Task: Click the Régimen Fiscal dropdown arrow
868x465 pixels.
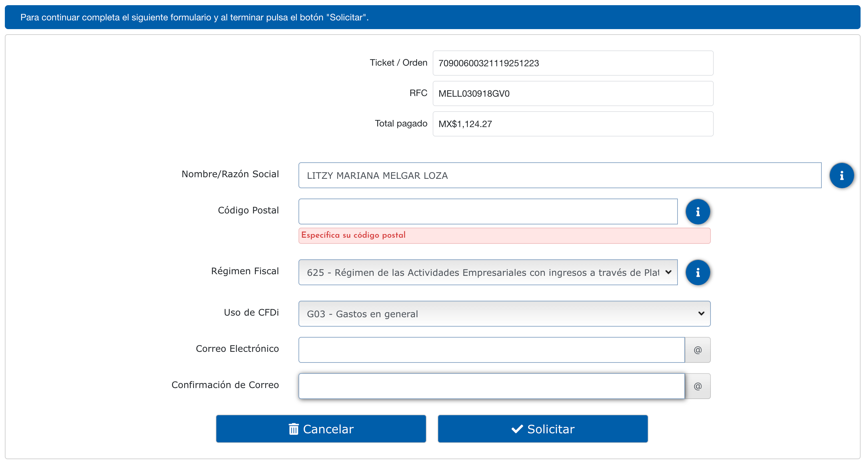Action: pyautogui.click(x=668, y=272)
